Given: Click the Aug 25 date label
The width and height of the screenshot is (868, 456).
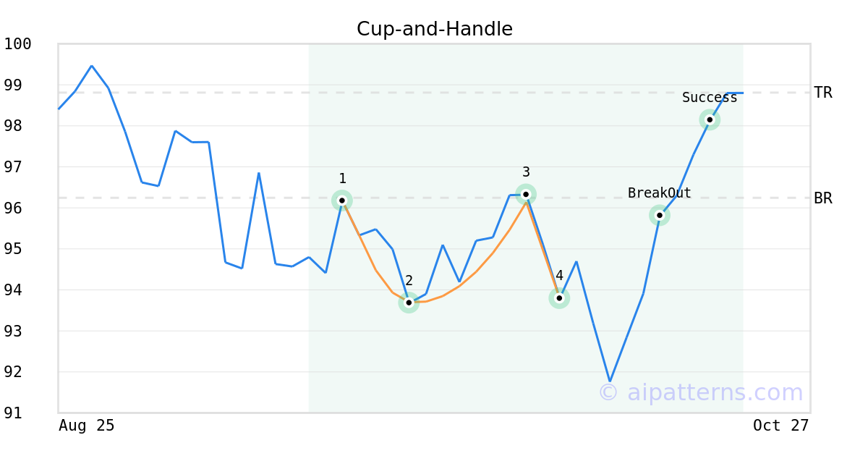Looking at the screenshot, I should (x=87, y=426).
